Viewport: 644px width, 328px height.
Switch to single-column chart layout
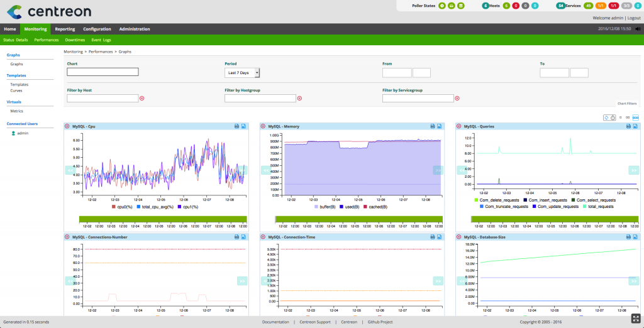click(x=620, y=118)
